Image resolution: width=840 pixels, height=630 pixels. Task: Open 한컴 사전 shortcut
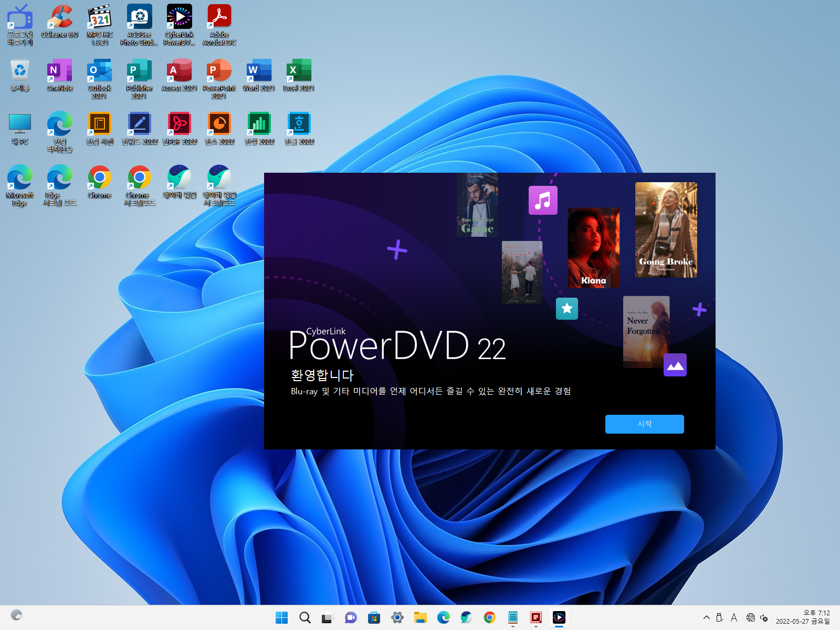[100, 129]
